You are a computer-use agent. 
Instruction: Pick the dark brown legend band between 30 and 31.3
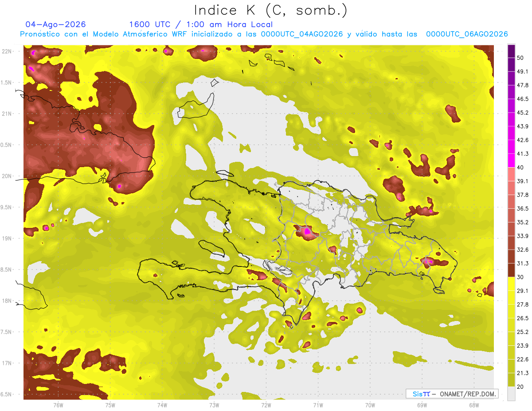[511, 270]
